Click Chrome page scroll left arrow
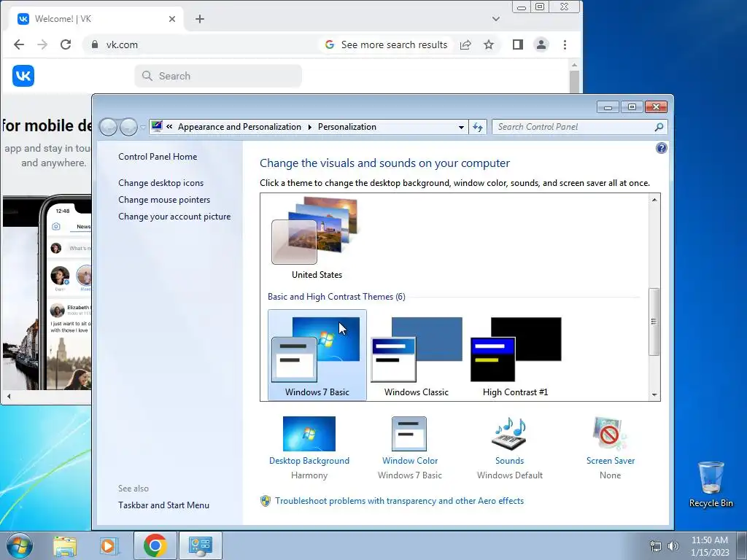 (x=9, y=396)
